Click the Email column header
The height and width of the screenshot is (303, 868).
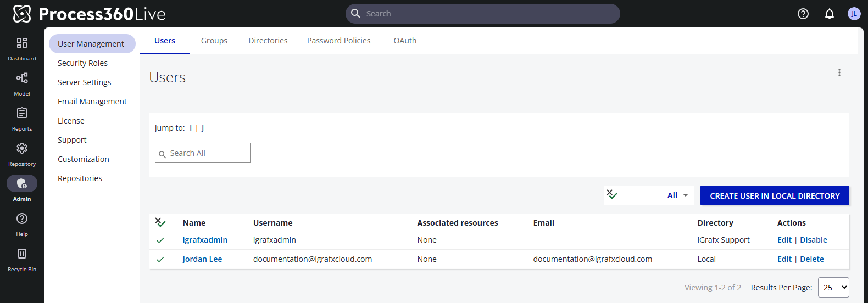544,223
